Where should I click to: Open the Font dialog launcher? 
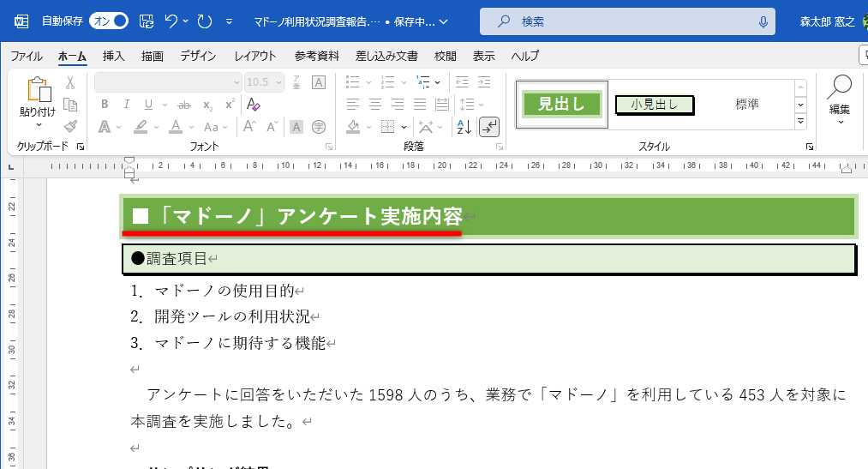click(329, 147)
